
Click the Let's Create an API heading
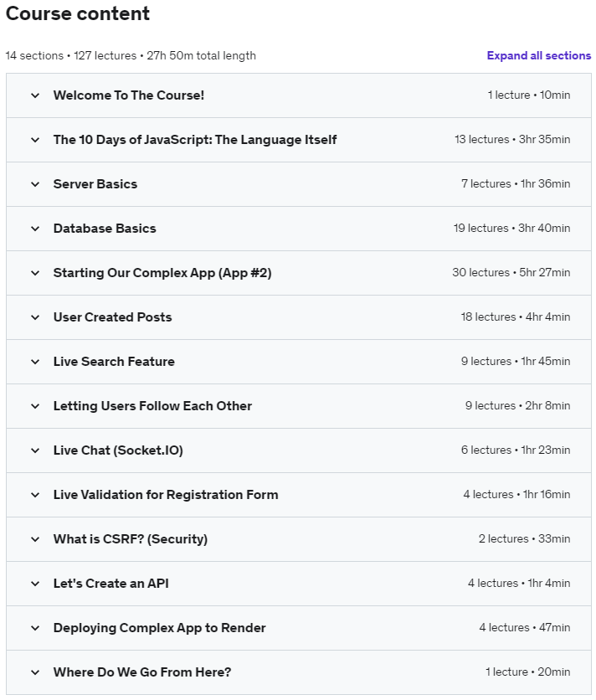pyautogui.click(x=110, y=584)
